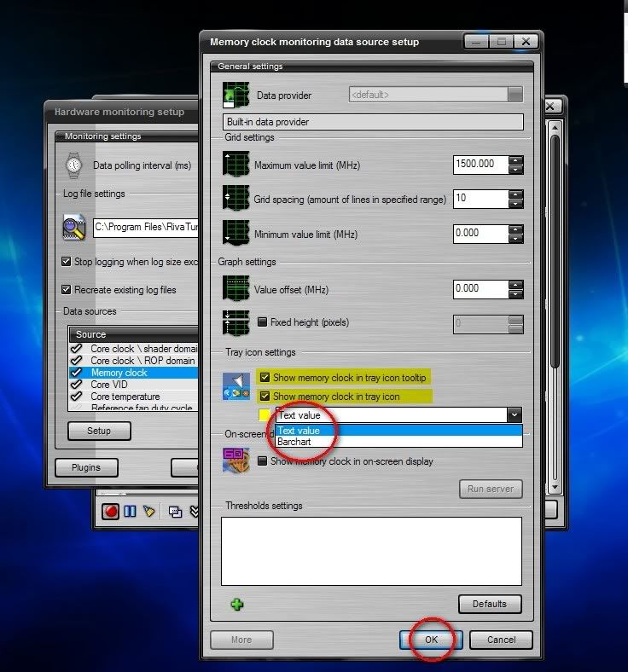Viewport: 628px width, 672px height.
Task: Click the on-screen display icon
Action: pyautogui.click(x=235, y=461)
